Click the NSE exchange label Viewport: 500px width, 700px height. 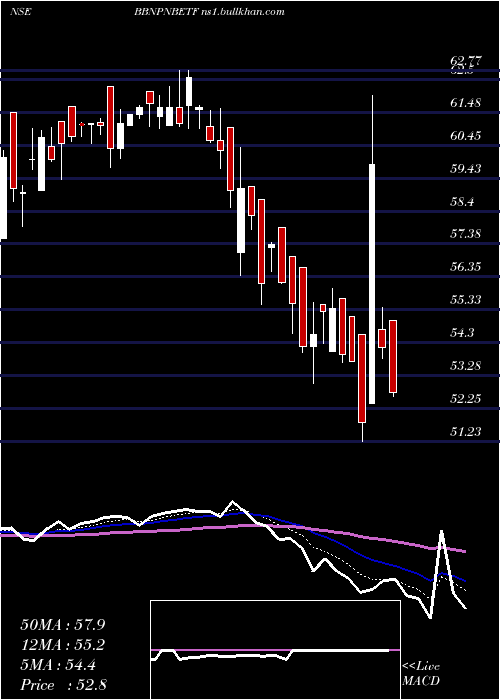(21, 12)
